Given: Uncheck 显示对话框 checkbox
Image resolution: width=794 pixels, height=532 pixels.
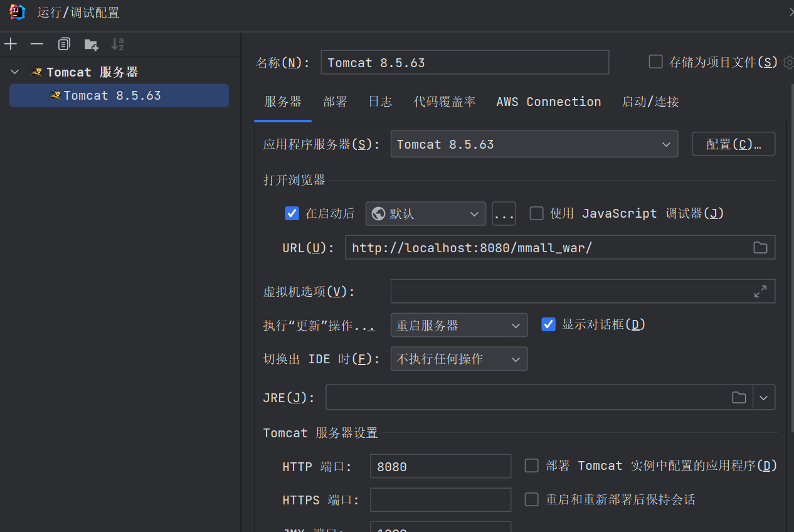Looking at the screenshot, I should click(x=548, y=324).
